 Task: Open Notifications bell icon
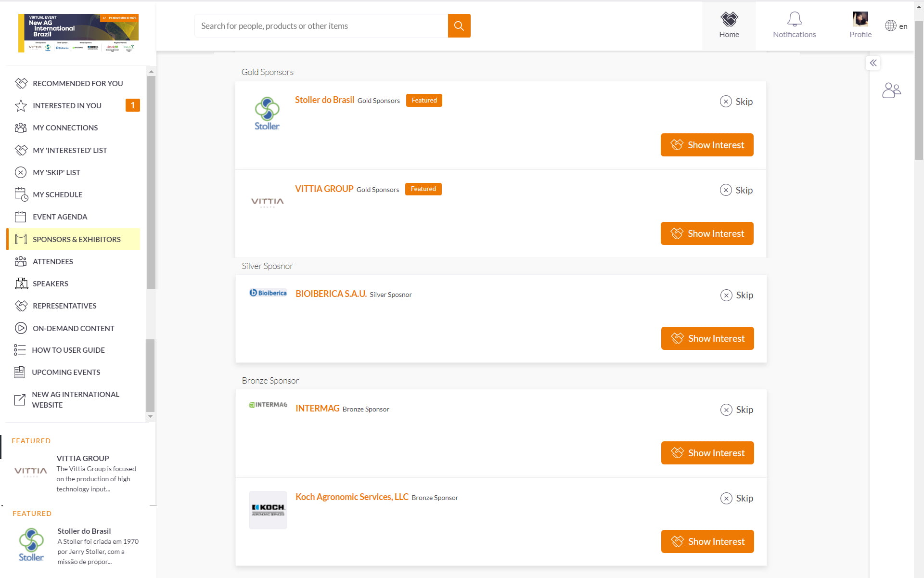point(794,19)
